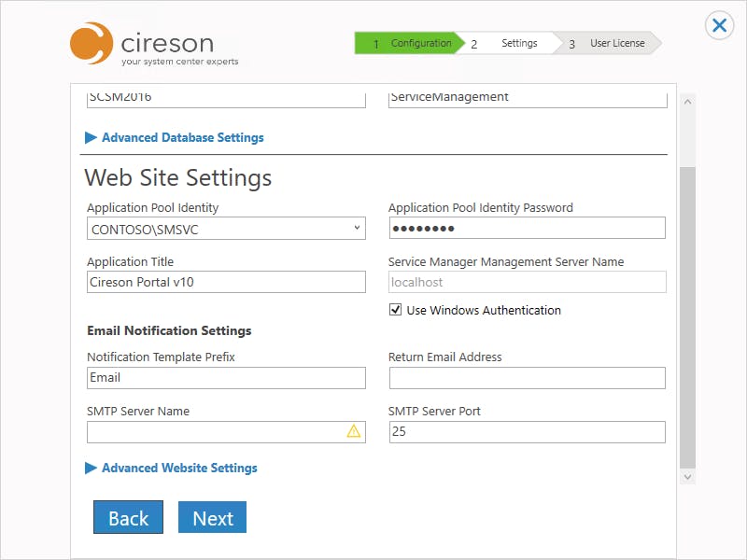Click the vertical scrollbar thumb

coord(687,317)
